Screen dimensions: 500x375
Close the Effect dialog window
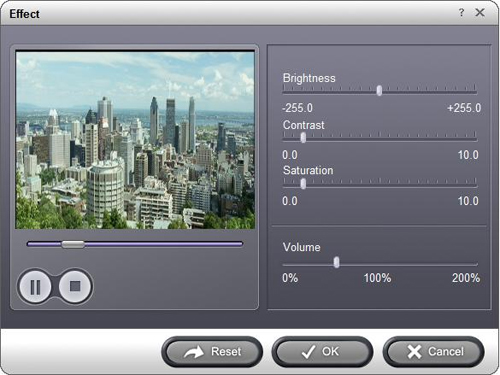480,13
